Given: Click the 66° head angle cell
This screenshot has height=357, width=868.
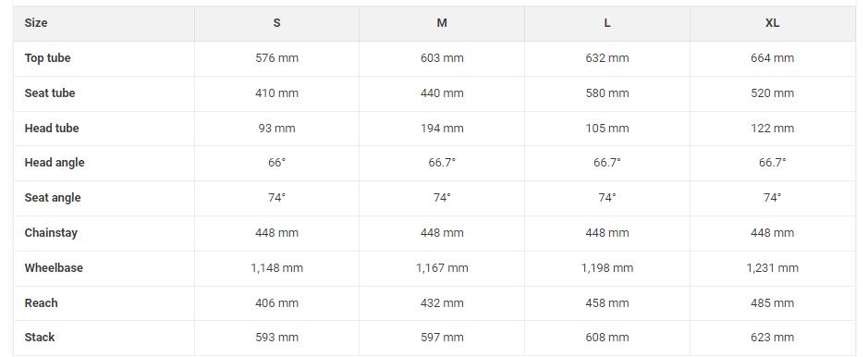Looking at the screenshot, I should [276, 163].
